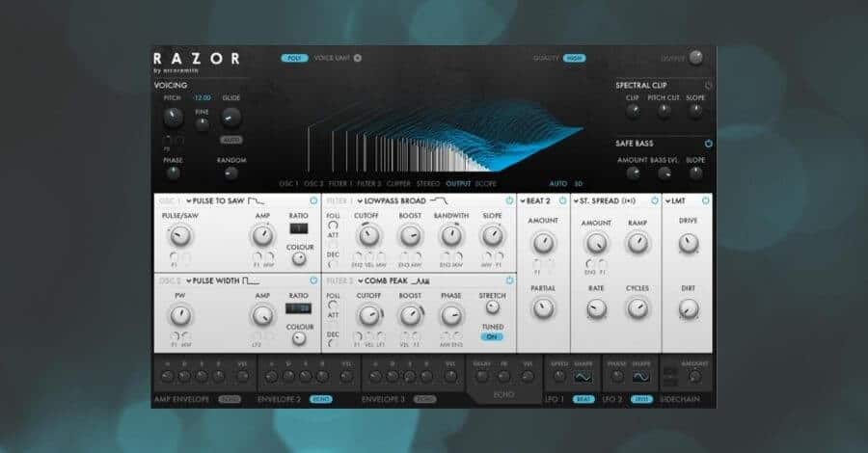Click the Voice Limit round icon
This screenshot has width=868, height=453.
pos(358,58)
